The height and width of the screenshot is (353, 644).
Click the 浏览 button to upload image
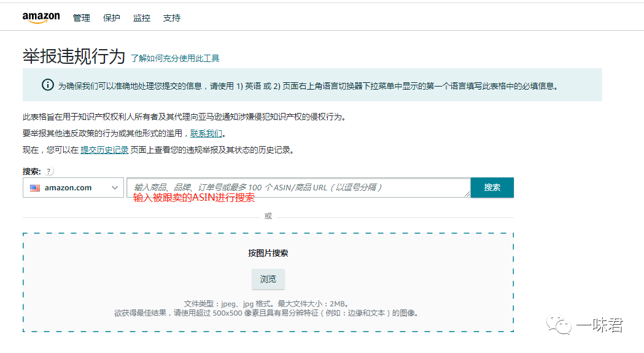[268, 279]
